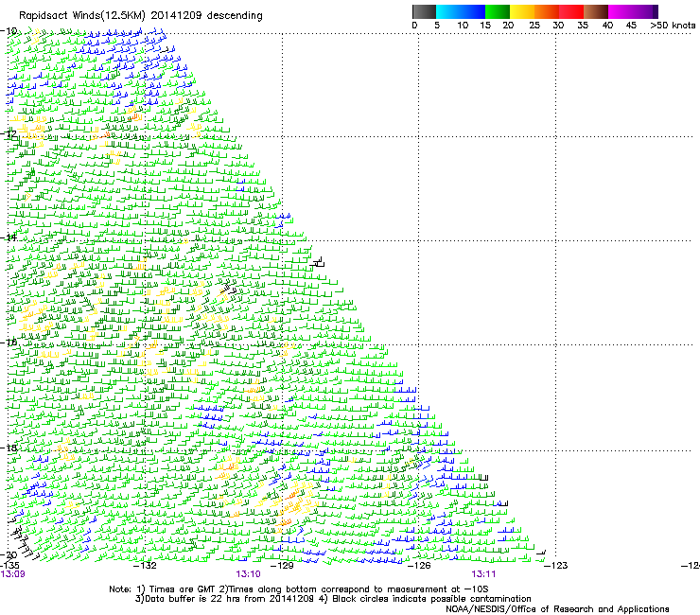The height and width of the screenshot is (615, 700).
Task: Click the magenta-purple 40-50 knots legend segment
Action: pos(633,11)
